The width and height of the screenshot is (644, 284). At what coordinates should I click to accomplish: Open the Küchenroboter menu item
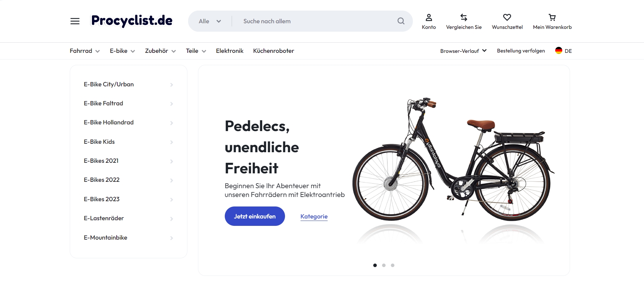(x=273, y=51)
